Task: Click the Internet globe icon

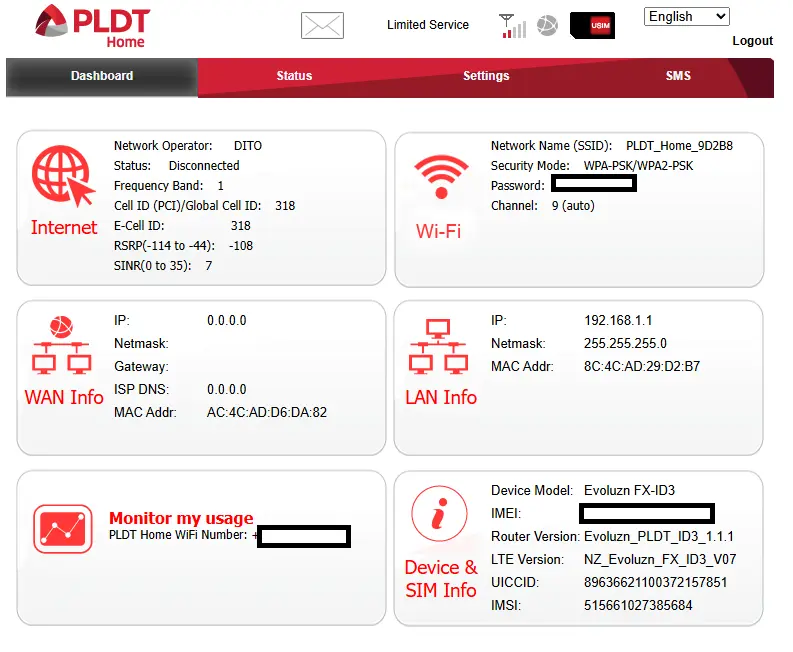Action: [63, 176]
